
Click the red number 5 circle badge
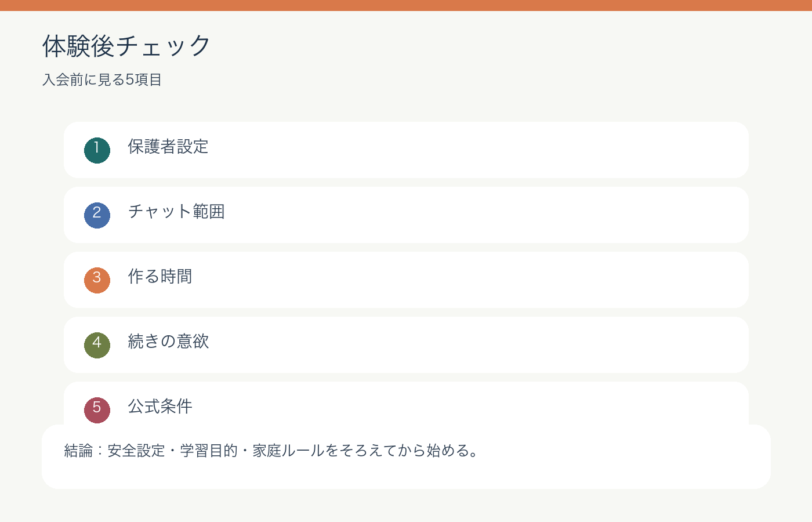click(97, 410)
